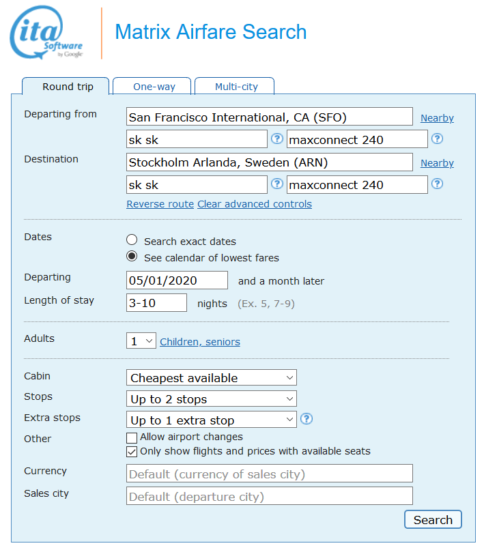The image size is (484, 550).
Task: Expand the Extra stops dropdown
Action: tap(211, 420)
